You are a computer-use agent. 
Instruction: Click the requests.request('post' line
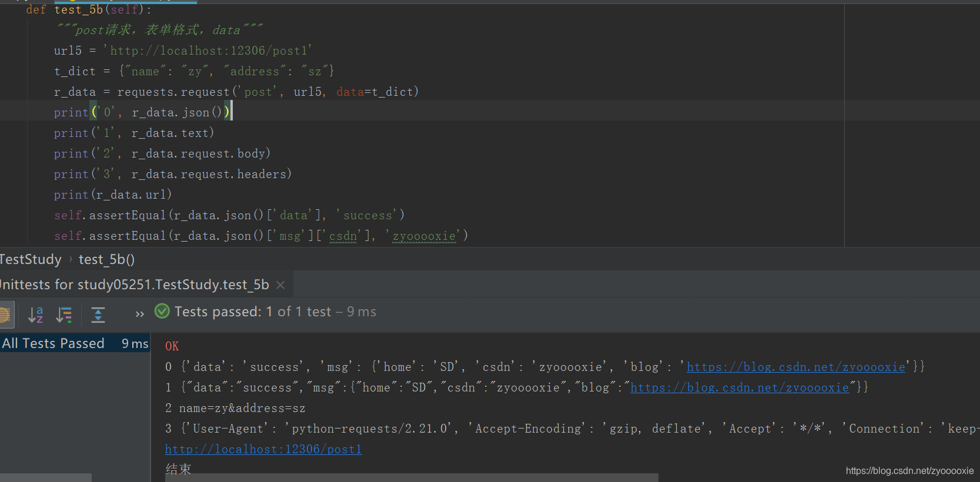coord(236,92)
